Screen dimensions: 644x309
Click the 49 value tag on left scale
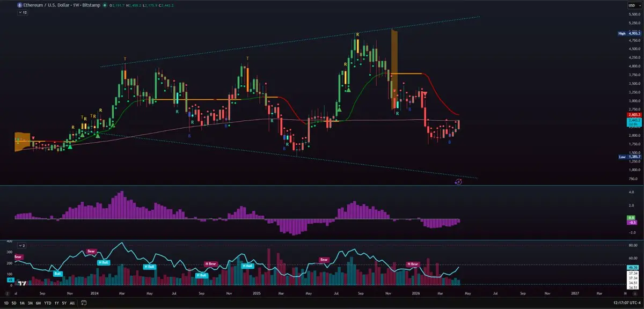[x=10, y=279]
